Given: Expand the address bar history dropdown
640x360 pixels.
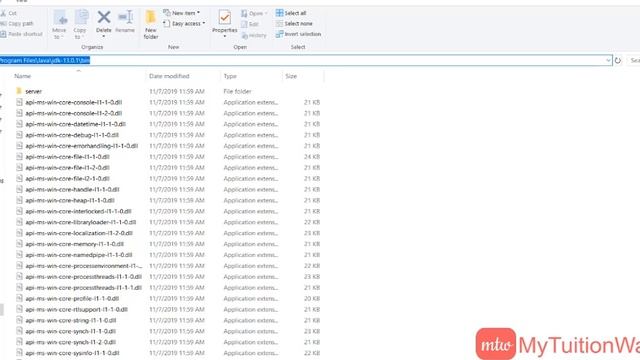Looking at the screenshot, I should [x=608, y=60].
